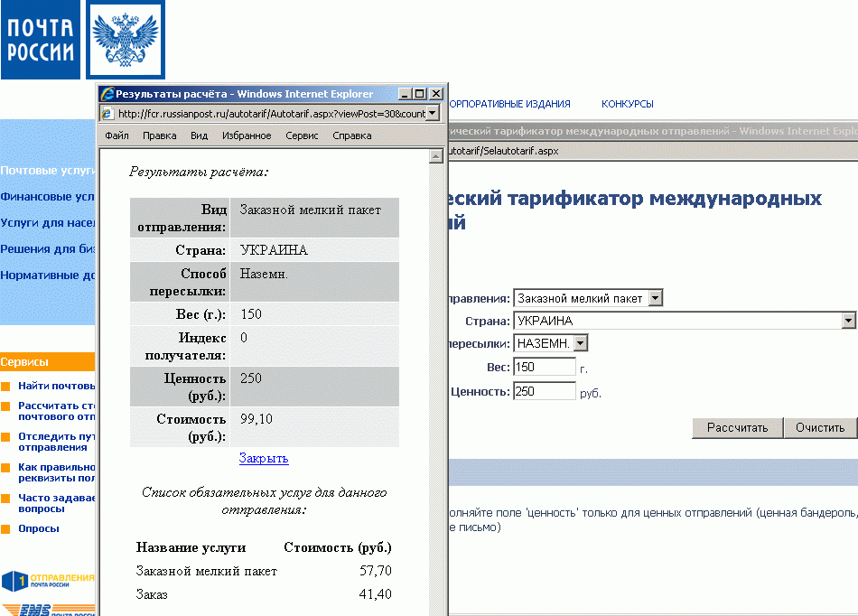Open Решения для бизнеса sidebar link
858x616 pixels.
click(x=48, y=249)
